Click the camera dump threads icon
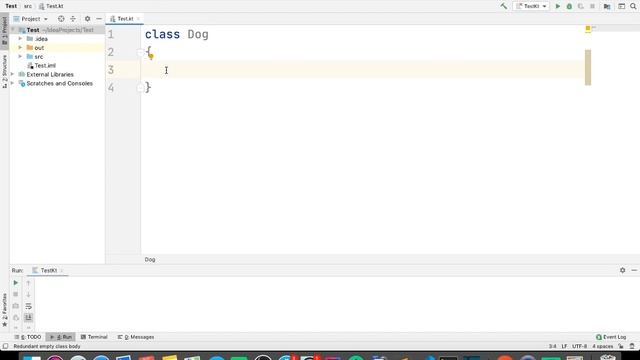 16,306
